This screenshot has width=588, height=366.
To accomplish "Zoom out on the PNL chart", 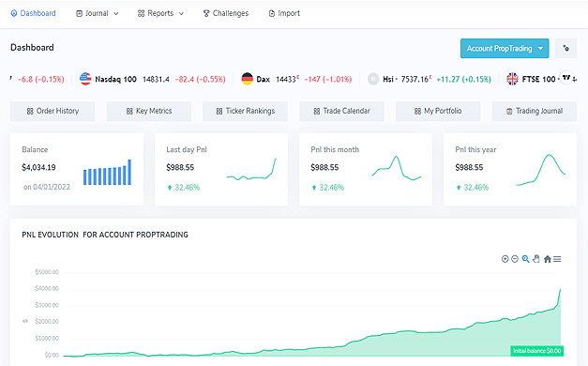I will 515,259.
